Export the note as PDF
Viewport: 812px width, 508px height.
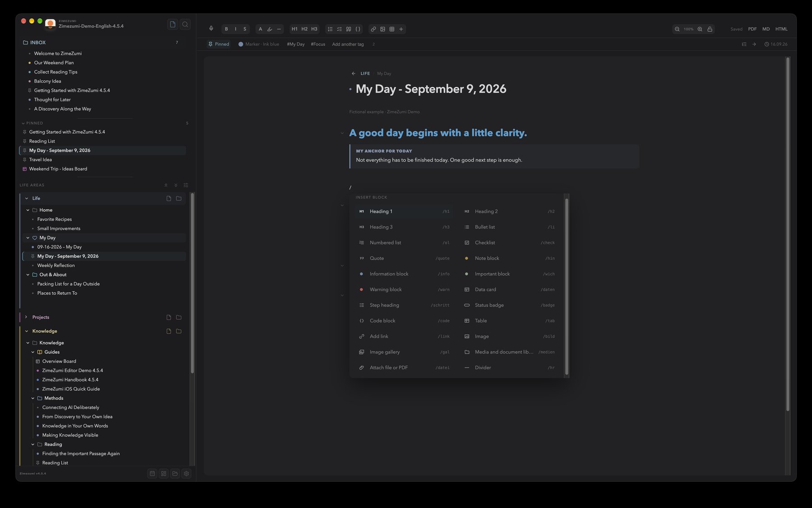click(752, 29)
